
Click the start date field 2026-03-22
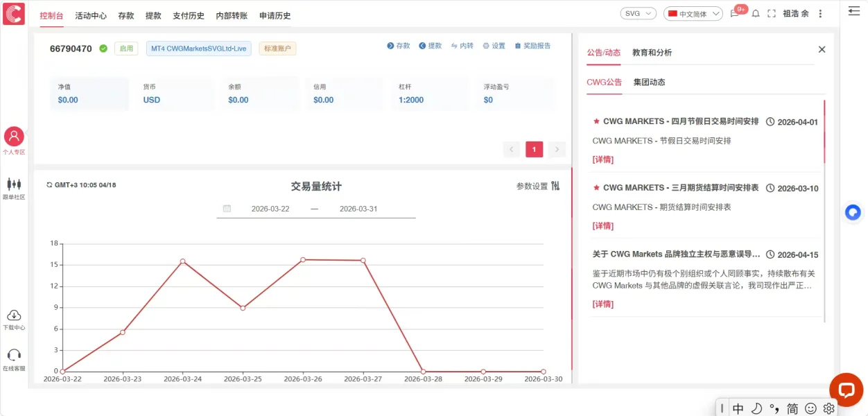(x=270, y=209)
